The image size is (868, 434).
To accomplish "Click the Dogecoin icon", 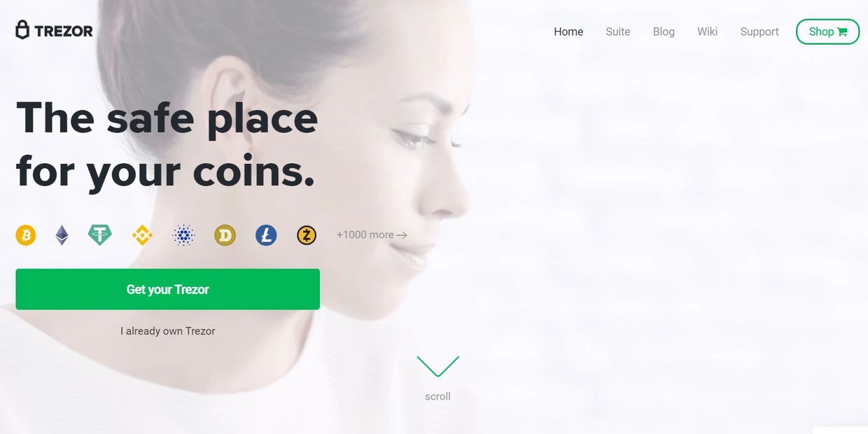I will tap(225, 235).
